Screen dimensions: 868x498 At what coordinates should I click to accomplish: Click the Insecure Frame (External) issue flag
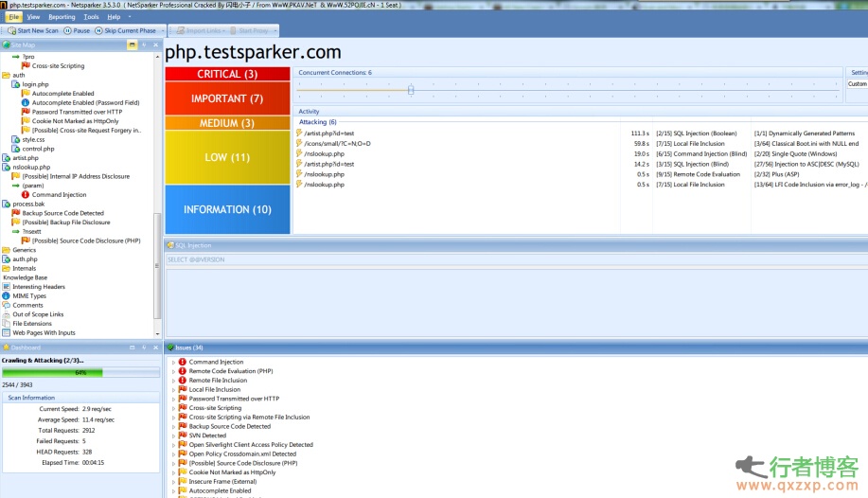click(182, 481)
